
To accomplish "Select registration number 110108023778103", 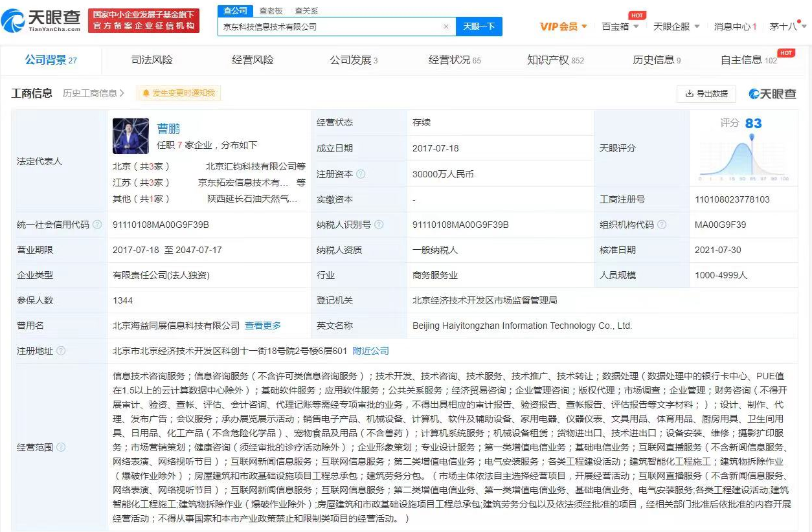I will 732,199.
